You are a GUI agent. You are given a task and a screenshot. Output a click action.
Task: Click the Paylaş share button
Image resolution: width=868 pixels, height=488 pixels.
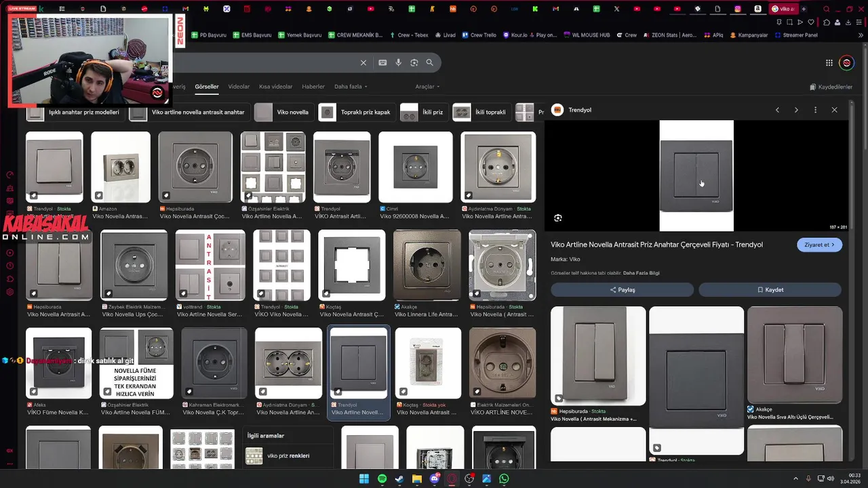point(622,289)
